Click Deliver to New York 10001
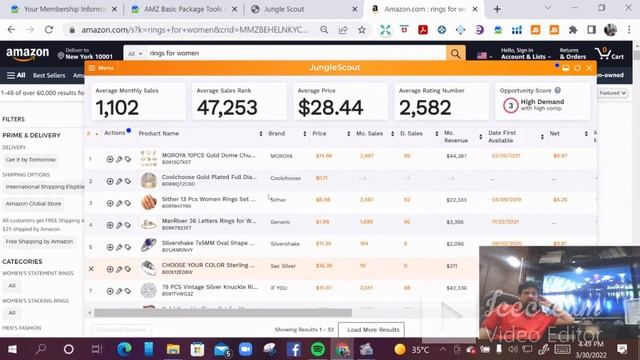This screenshot has height=360, width=640. point(85,53)
